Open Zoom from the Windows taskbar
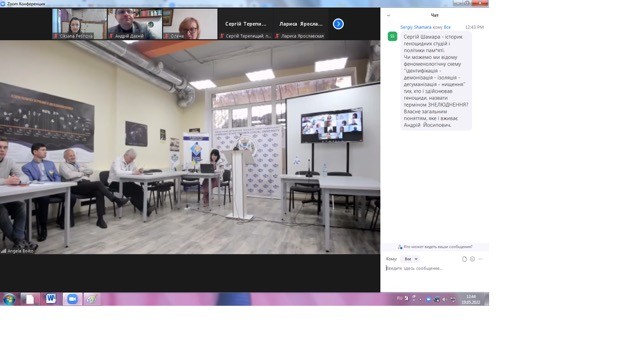 72,299
